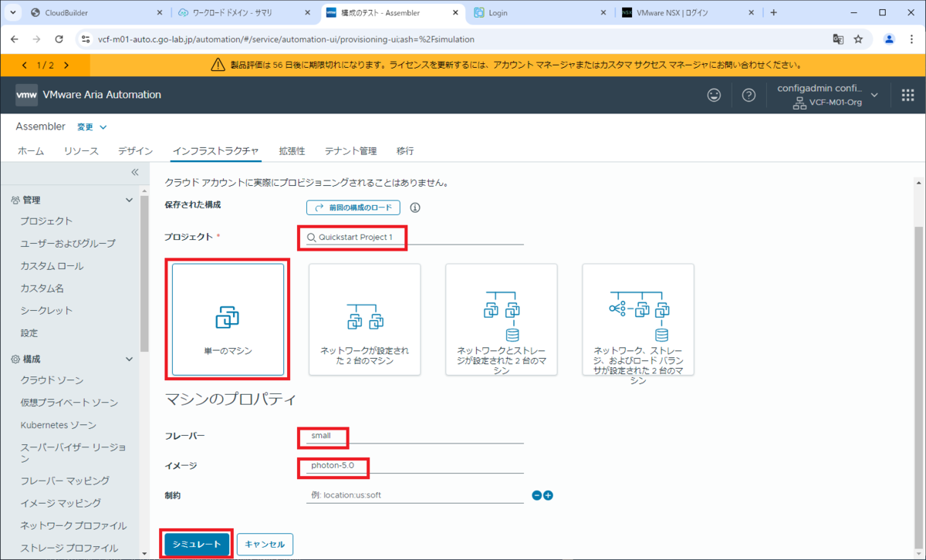This screenshot has width=926, height=560.
Task: Click the feedback smiley face icon
Action: [715, 95]
